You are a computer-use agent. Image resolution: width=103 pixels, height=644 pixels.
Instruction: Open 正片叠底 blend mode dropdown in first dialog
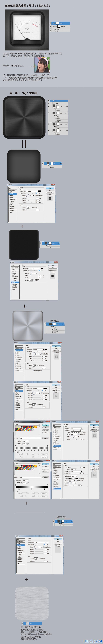(32, 191)
